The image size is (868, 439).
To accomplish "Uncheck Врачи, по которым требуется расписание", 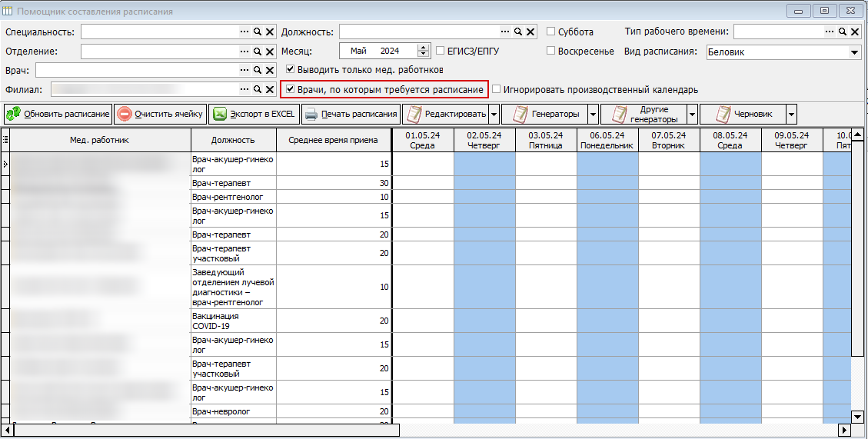I will 290,90.
